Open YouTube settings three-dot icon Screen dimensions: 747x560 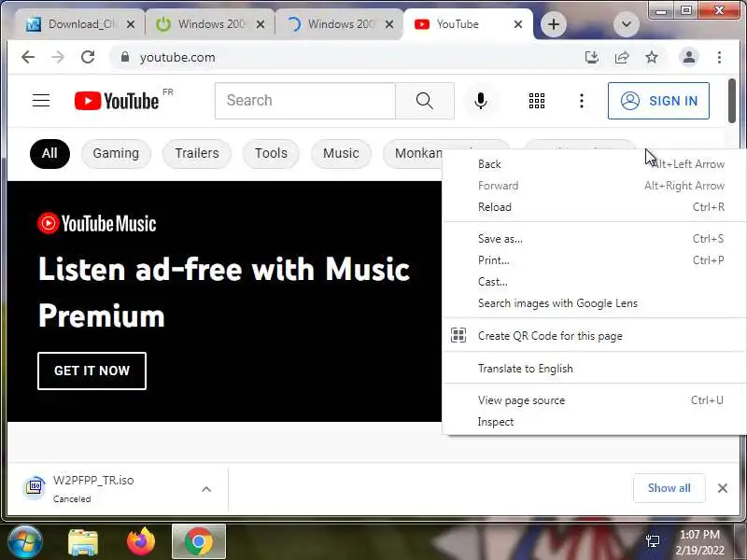(581, 101)
